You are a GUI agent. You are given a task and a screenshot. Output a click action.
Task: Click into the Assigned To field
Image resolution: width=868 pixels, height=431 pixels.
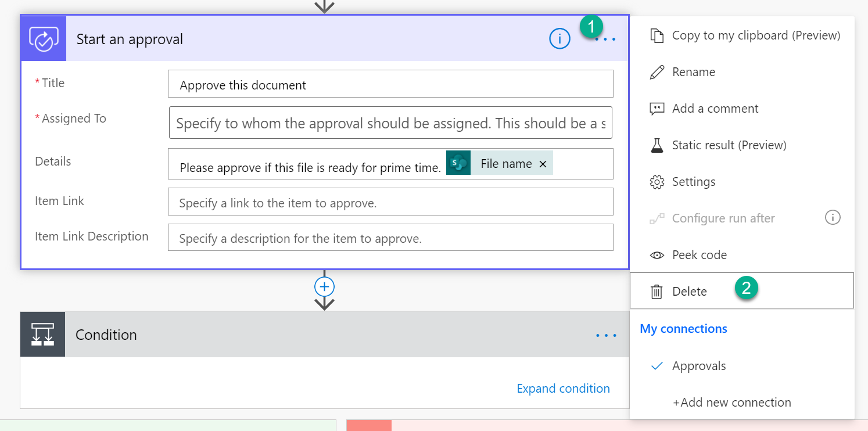(390, 123)
